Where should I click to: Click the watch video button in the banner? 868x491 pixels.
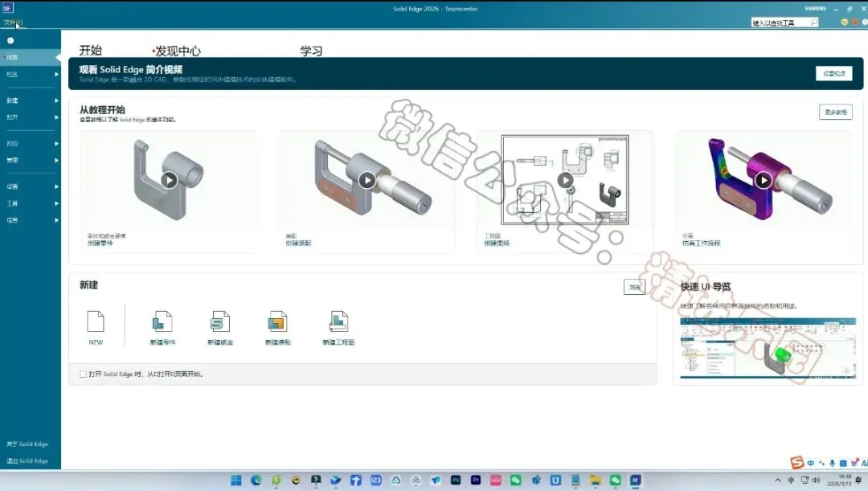click(x=833, y=74)
